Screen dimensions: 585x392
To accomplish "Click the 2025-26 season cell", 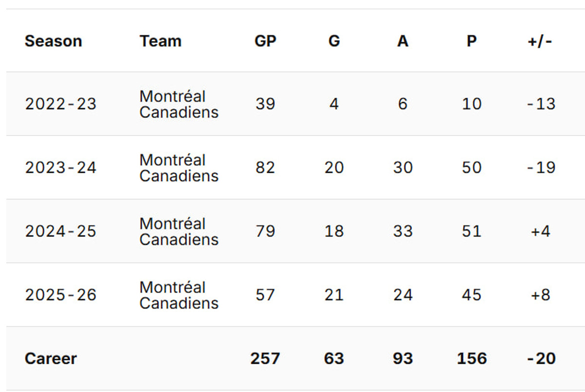I will point(61,295).
